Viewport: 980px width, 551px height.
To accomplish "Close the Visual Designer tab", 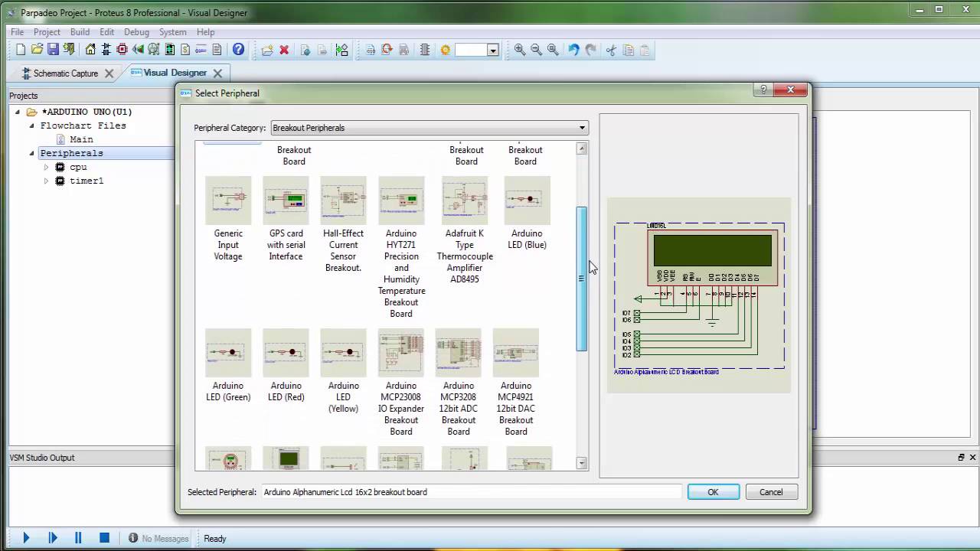I will click(217, 73).
